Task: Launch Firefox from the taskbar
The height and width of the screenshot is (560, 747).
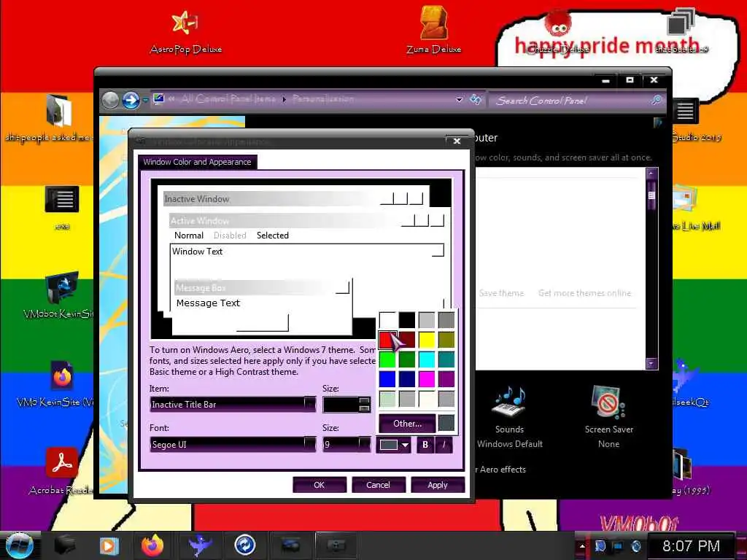Action: 152,545
